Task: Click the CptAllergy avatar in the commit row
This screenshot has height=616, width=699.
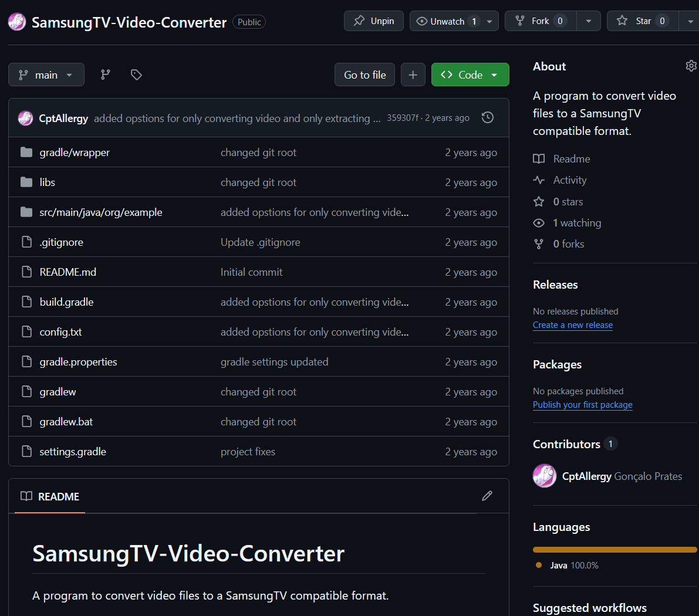Action: pos(25,118)
